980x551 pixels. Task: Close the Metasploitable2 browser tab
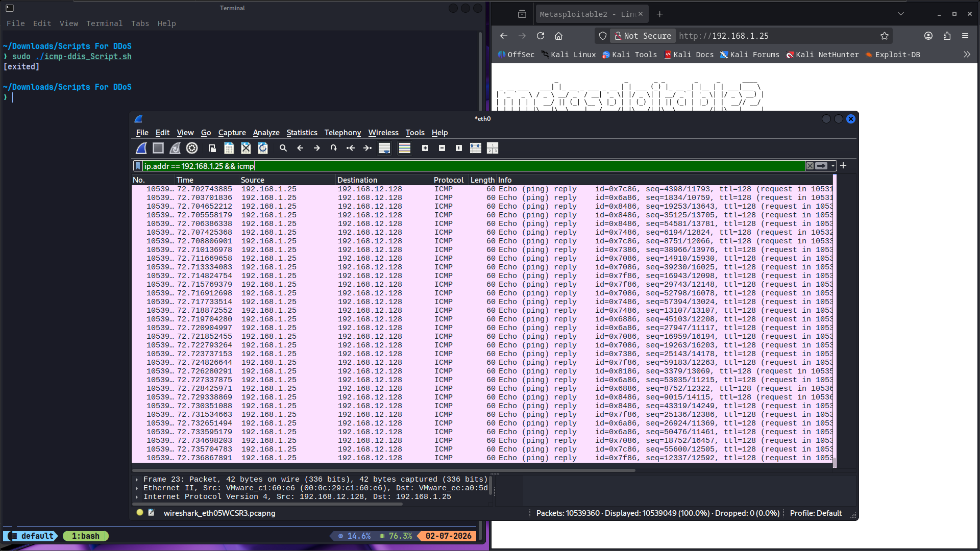640,14
